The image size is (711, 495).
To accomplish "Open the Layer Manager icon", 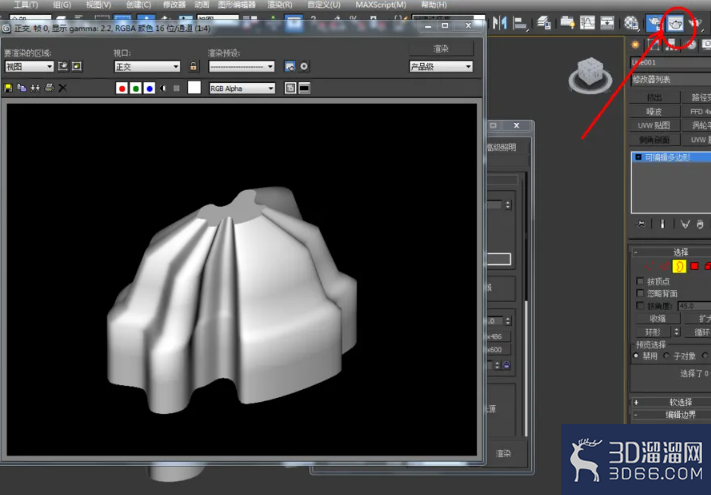I will tap(544, 22).
